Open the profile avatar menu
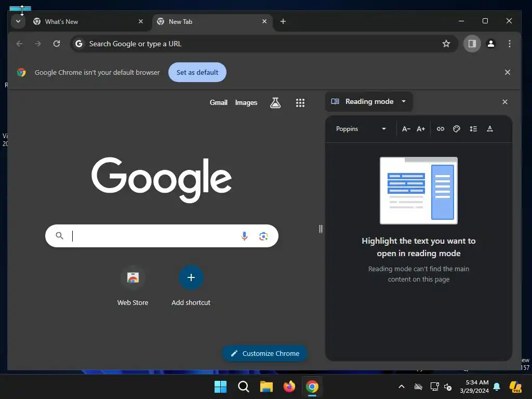This screenshot has height=399, width=532. click(x=490, y=44)
